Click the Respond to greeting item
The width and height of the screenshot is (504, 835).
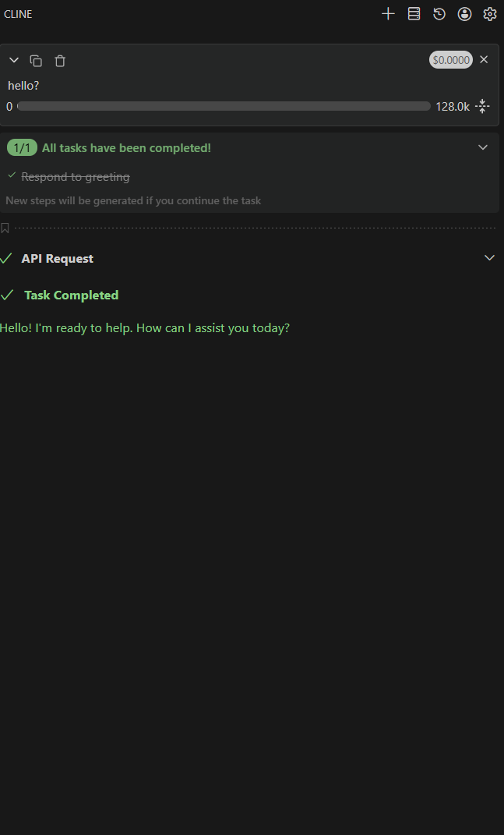[76, 176]
